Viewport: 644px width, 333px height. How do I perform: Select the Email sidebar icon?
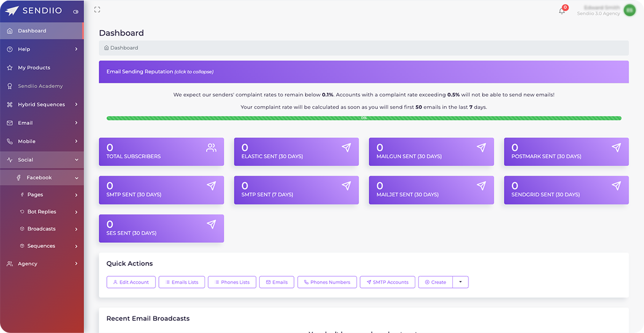coord(10,122)
